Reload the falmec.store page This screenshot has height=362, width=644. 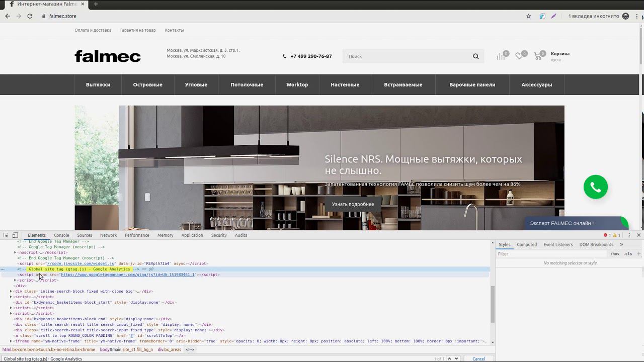(x=30, y=16)
